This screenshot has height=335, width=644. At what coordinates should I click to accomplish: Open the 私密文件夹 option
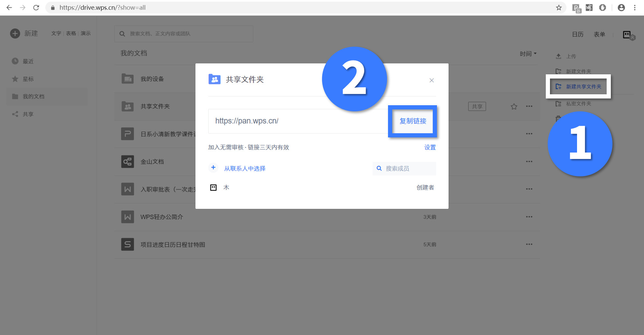578,103
